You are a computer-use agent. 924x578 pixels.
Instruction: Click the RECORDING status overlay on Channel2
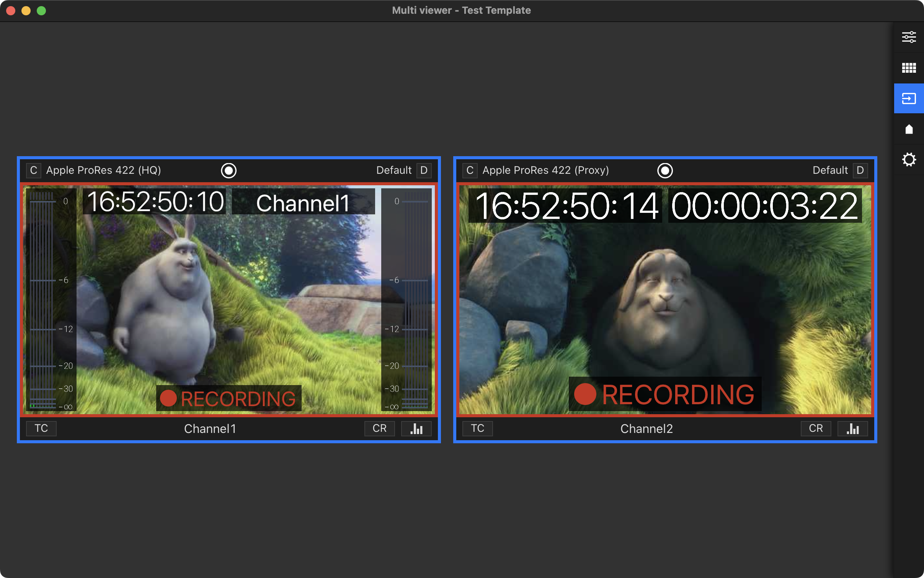(665, 394)
